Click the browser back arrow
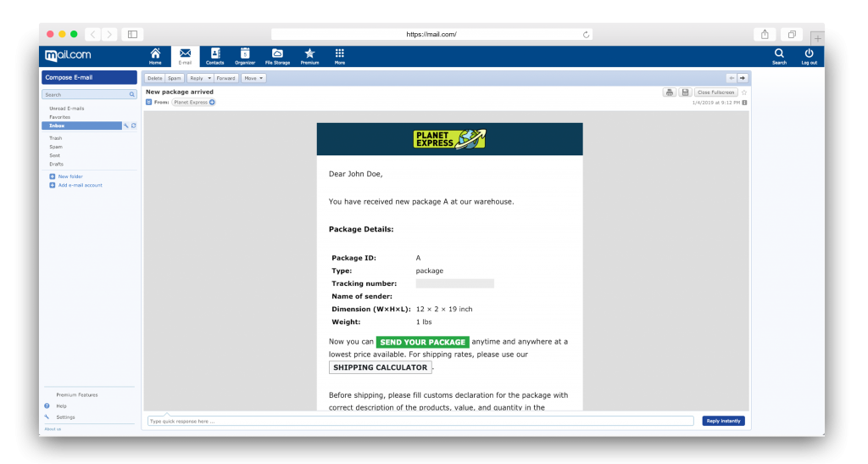868x464 pixels. 93,34
